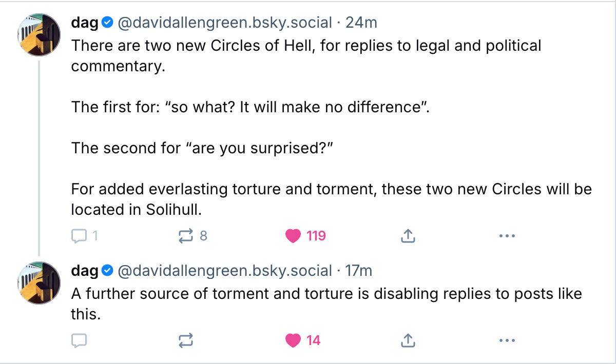Open @davidallengreen.bsky.social handle on second post
This screenshot has height=364, width=616.
225,271
